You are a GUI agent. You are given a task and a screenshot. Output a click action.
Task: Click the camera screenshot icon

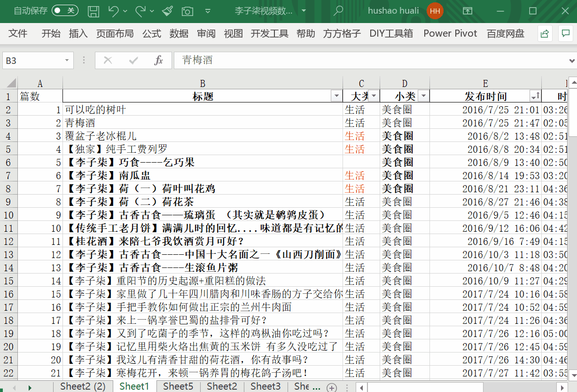click(x=187, y=11)
